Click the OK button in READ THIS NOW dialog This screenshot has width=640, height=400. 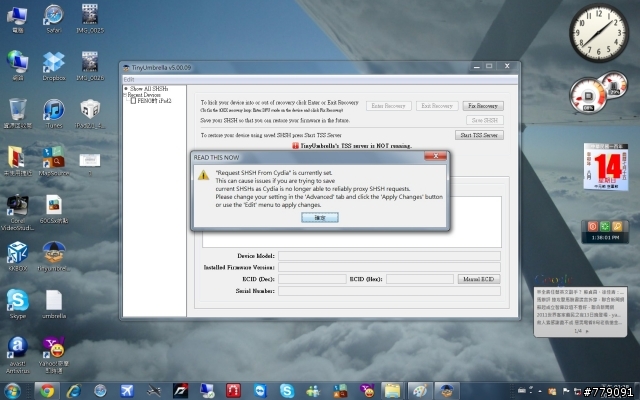320,218
